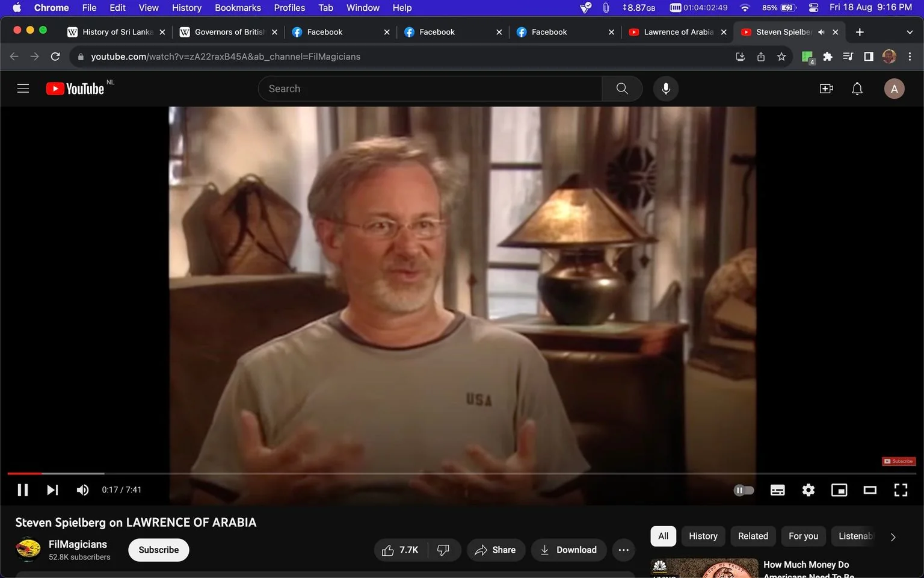Switch to theater mode
924x578 pixels.
pyautogui.click(x=870, y=490)
